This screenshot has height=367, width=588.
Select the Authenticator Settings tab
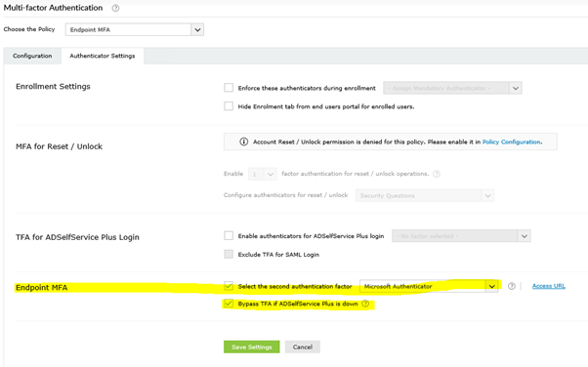tap(103, 56)
